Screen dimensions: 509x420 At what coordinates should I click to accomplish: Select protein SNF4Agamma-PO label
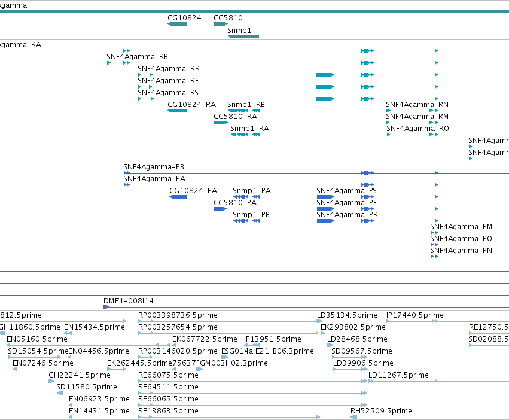coord(461,239)
